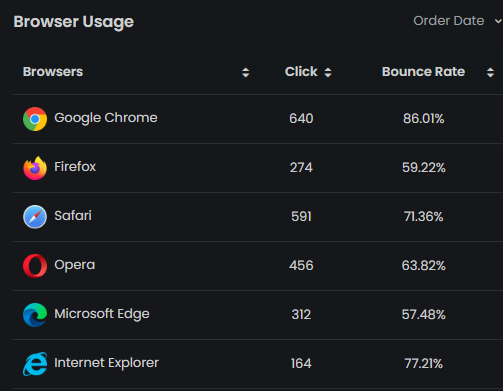
Task: Click the Firefox logo icon
Action: [35, 168]
